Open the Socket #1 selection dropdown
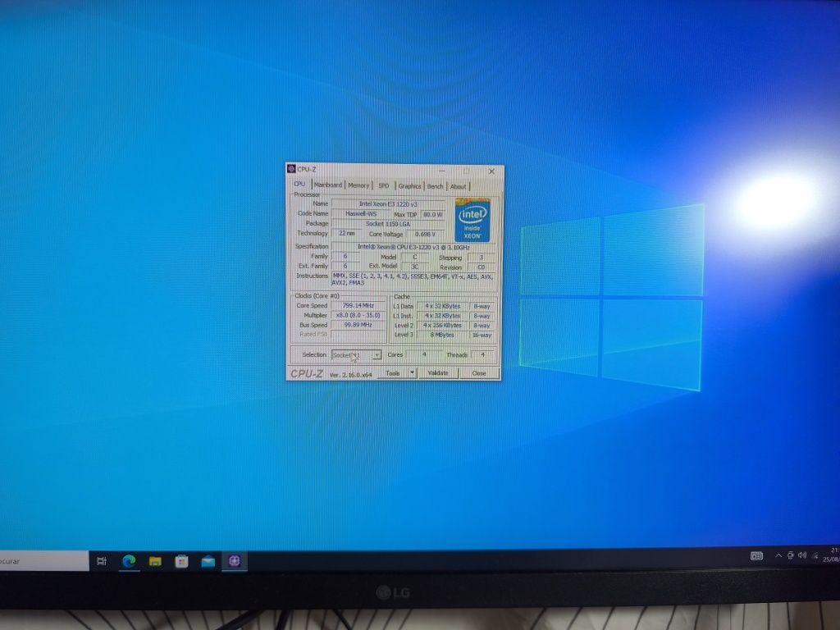This screenshot has height=630, width=840. [356, 354]
